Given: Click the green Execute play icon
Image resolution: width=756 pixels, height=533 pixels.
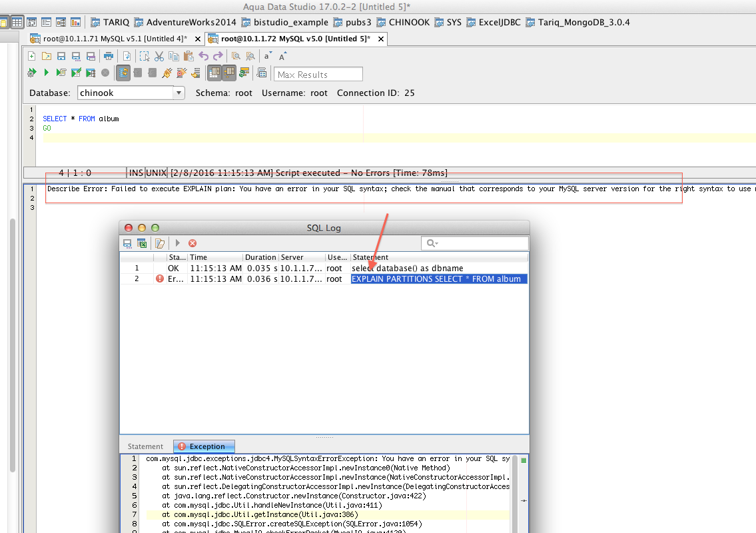Looking at the screenshot, I should pos(46,73).
